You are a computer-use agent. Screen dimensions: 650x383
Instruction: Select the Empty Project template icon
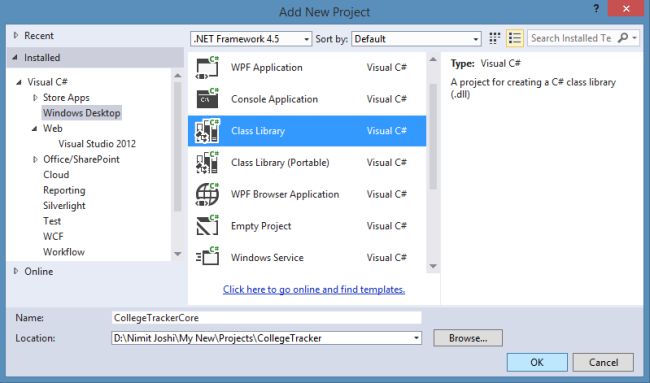(207, 226)
